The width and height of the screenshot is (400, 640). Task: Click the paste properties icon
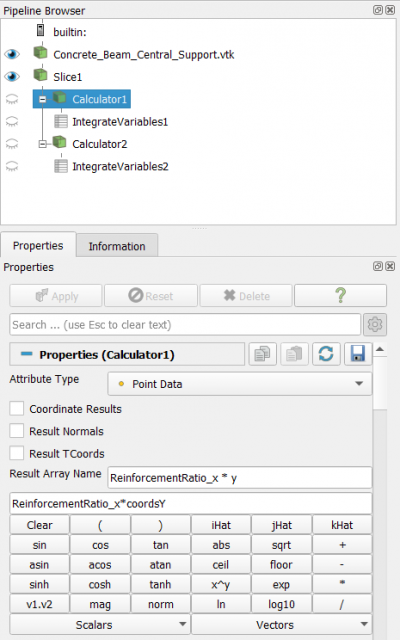pyautogui.click(x=294, y=354)
